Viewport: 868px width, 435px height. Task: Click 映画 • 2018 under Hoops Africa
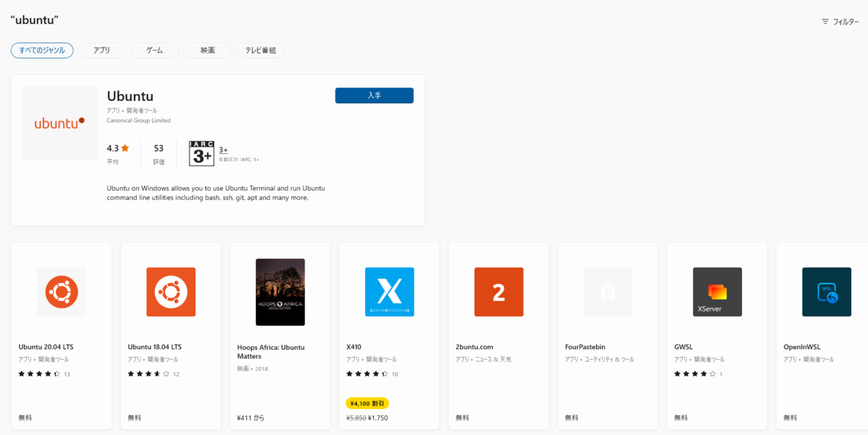point(252,369)
